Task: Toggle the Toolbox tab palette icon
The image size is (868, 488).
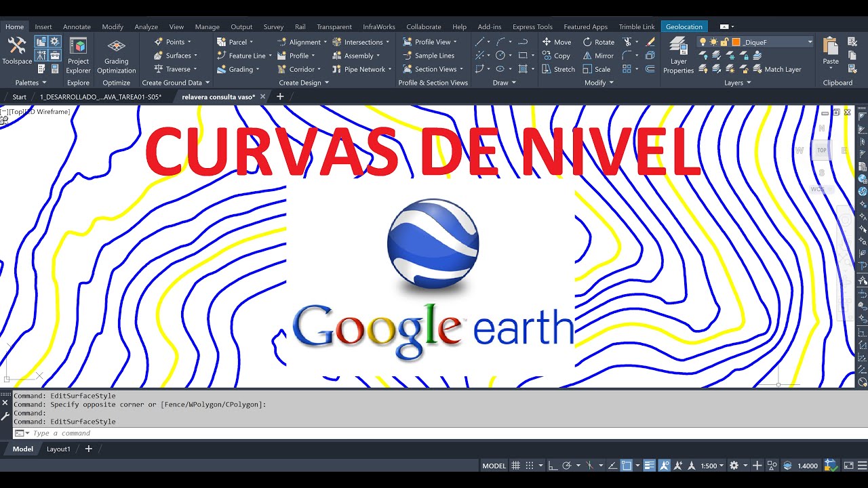Action: pos(54,55)
